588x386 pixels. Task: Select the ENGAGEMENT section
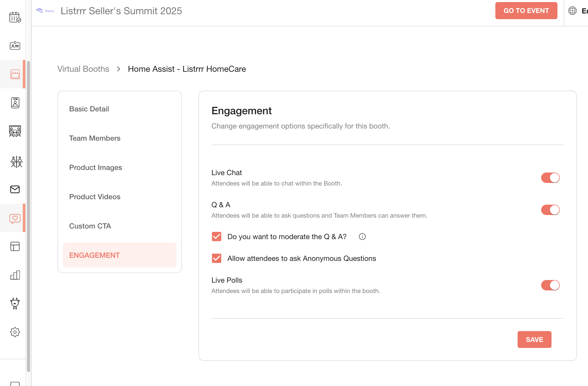[120, 255]
